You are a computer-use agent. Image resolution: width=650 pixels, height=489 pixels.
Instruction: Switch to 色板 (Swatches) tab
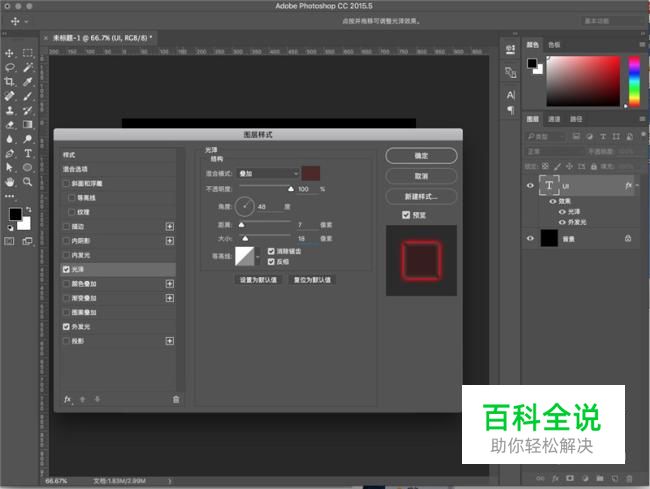click(554, 45)
